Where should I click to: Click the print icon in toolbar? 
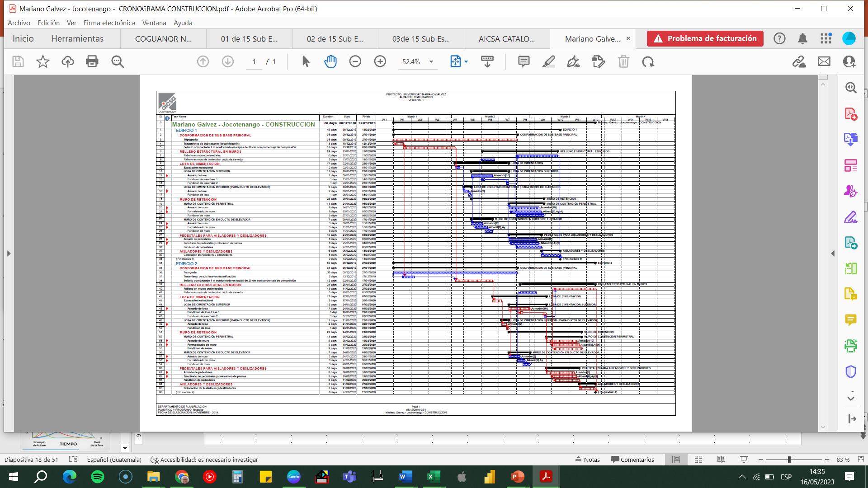(x=92, y=62)
